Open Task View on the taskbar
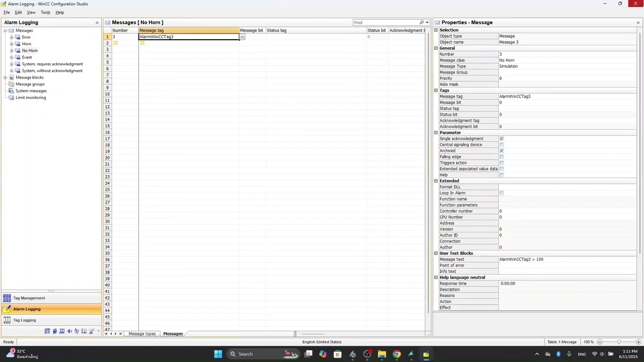Image resolution: width=644 pixels, height=362 pixels. click(308, 354)
